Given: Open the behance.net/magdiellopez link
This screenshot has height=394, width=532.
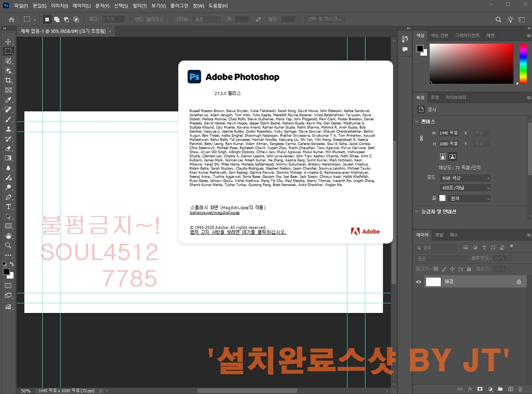Looking at the screenshot, I should point(215,213).
